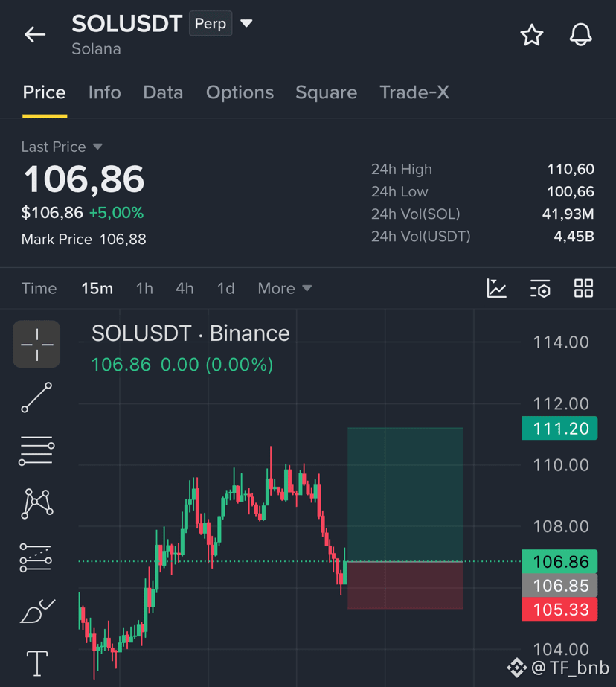The width and height of the screenshot is (616, 687).
Task: Open chart settings icon
Action: (x=540, y=289)
